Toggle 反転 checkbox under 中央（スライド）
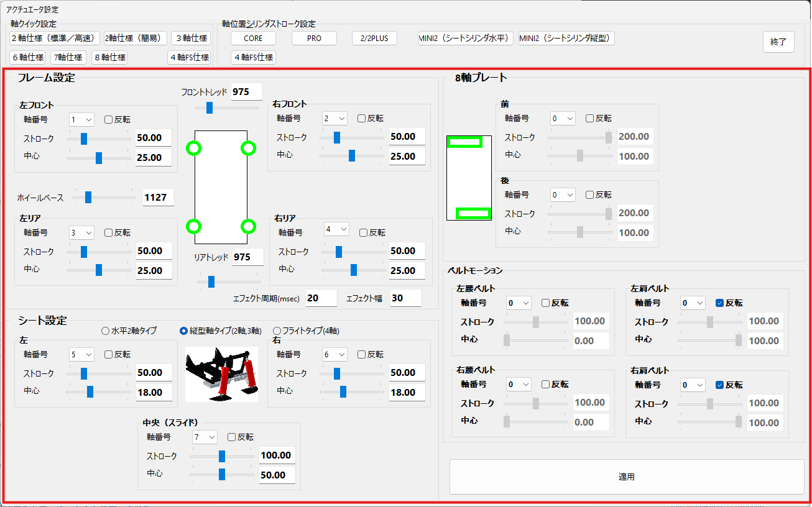This screenshot has height=507, width=812. (x=232, y=437)
